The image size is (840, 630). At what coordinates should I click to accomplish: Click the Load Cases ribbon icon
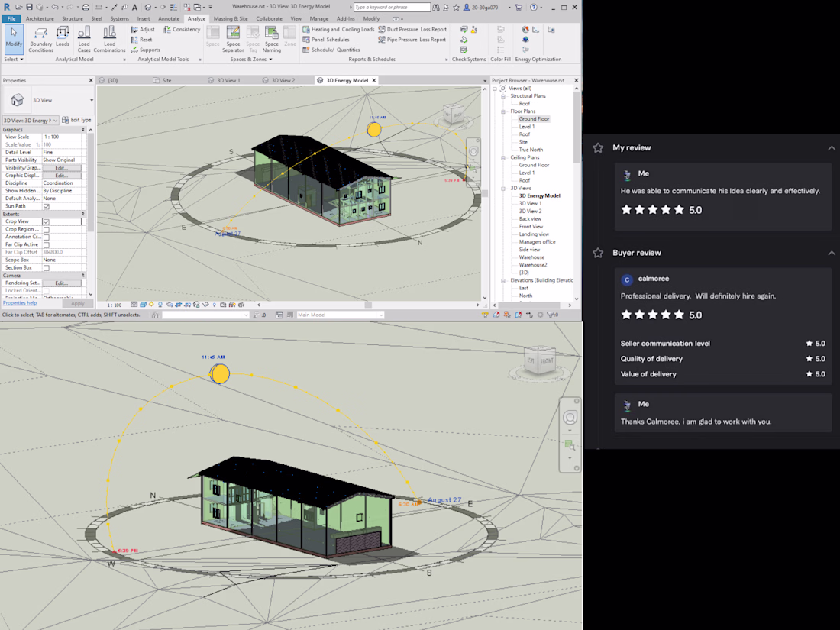(84, 37)
